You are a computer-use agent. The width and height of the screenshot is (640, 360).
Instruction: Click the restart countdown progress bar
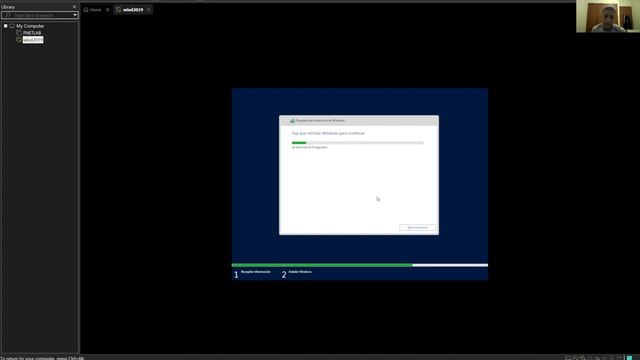pos(358,143)
